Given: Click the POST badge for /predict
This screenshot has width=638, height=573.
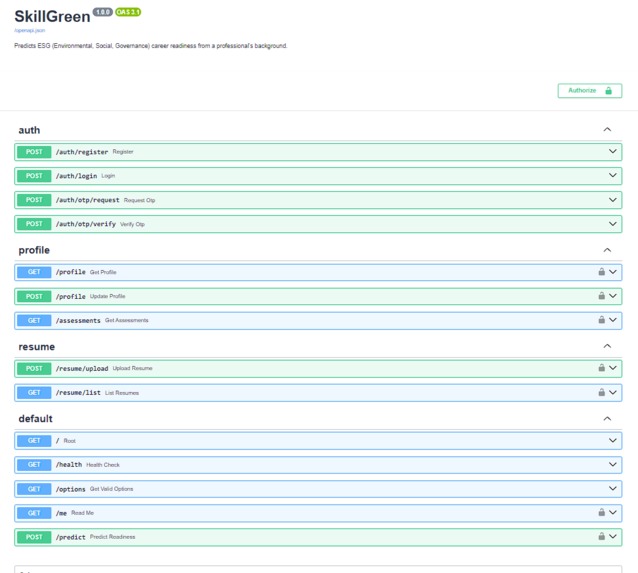Looking at the screenshot, I should [34, 537].
